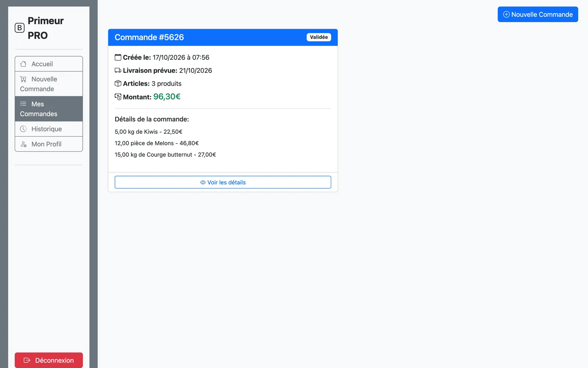Image resolution: width=588 pixels, height=368 pixels.
Task: Click the delivery date 21/10/2026
Action: [x=196, y=70]
